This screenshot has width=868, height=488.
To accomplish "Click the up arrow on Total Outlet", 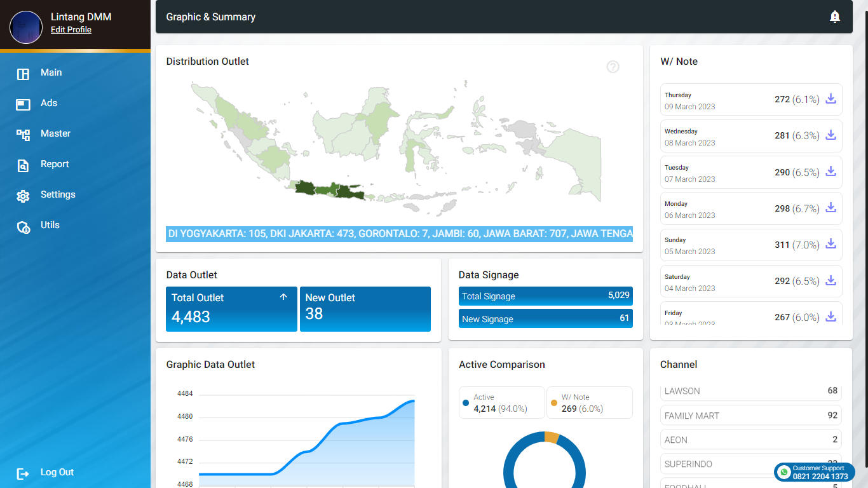I will (283, 297).
